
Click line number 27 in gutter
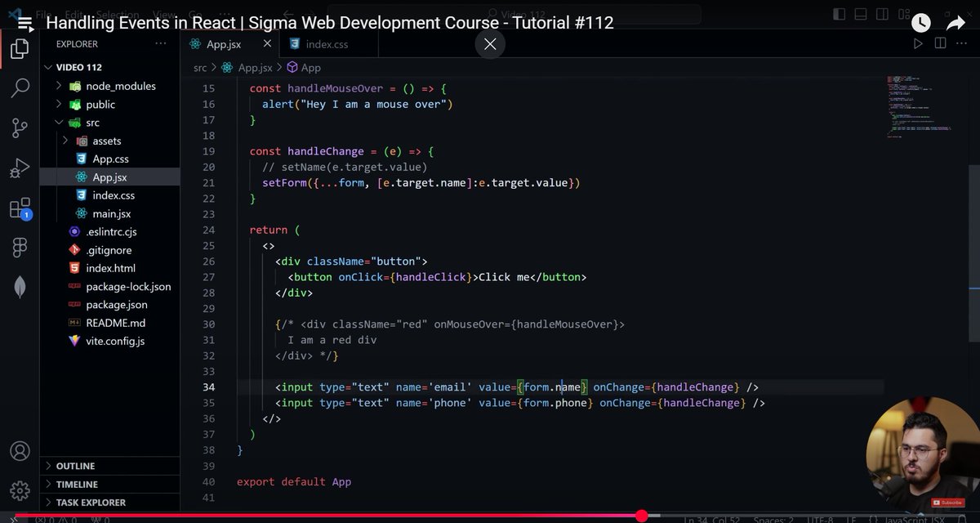click(208, 277)
